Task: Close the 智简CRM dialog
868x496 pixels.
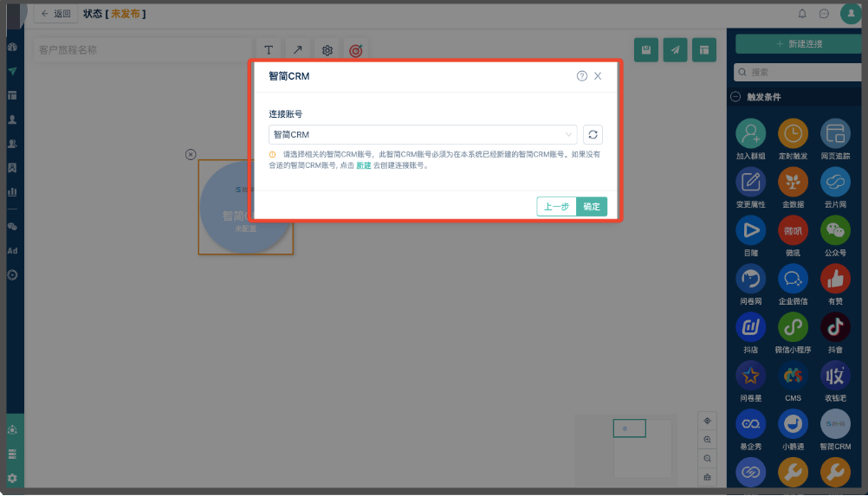Action: [x=598, y=76]
